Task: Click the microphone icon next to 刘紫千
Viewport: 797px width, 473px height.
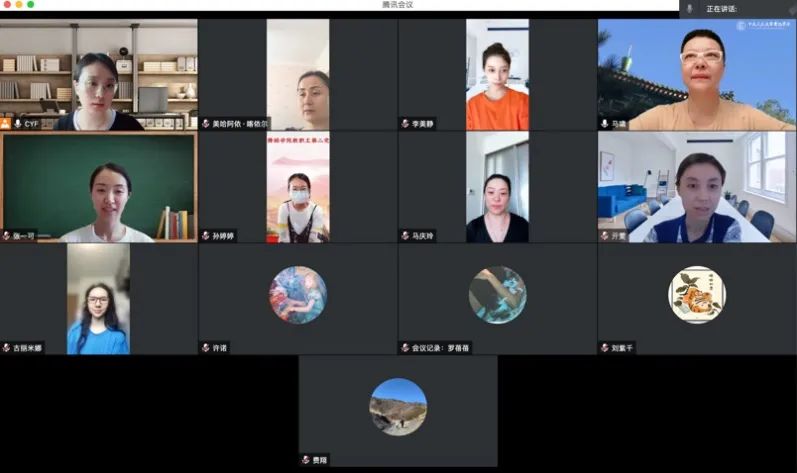Action: click(604, 348)
